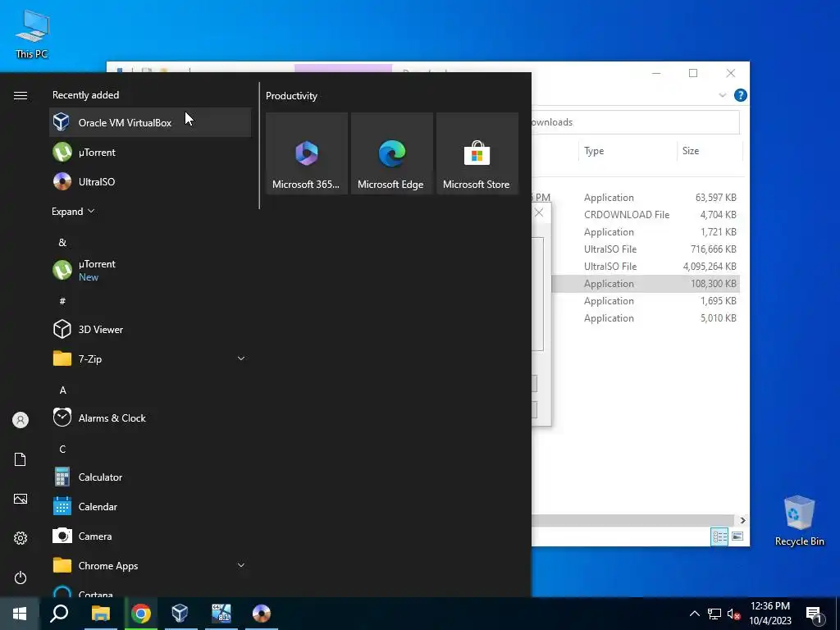This screenshot has width=840, height=630.
Task: Click the Explorer address bar path
Action: 636,122
